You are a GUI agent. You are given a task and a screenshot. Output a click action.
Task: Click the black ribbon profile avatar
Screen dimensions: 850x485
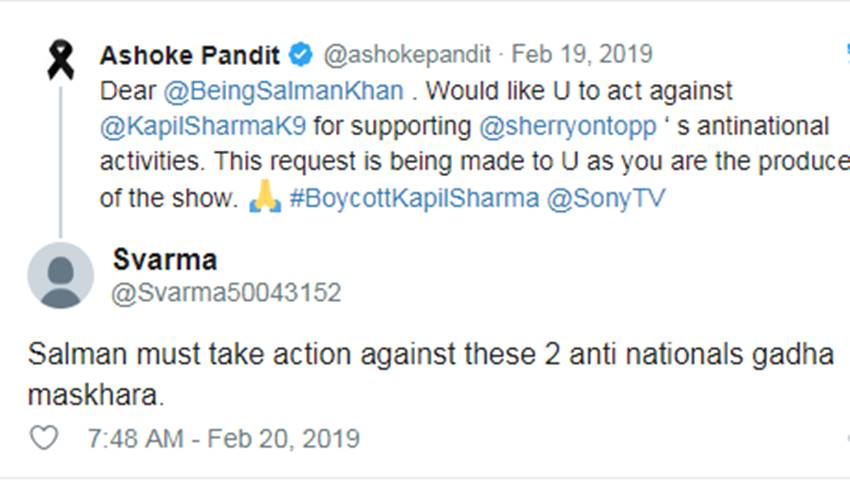click(61, 61)
